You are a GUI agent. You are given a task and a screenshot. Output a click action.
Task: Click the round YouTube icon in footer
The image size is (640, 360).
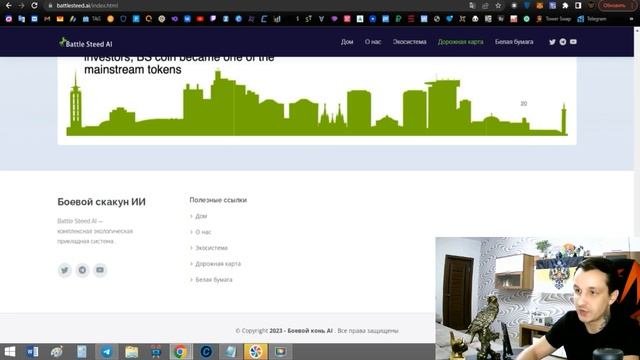click(x=100, y=270)
